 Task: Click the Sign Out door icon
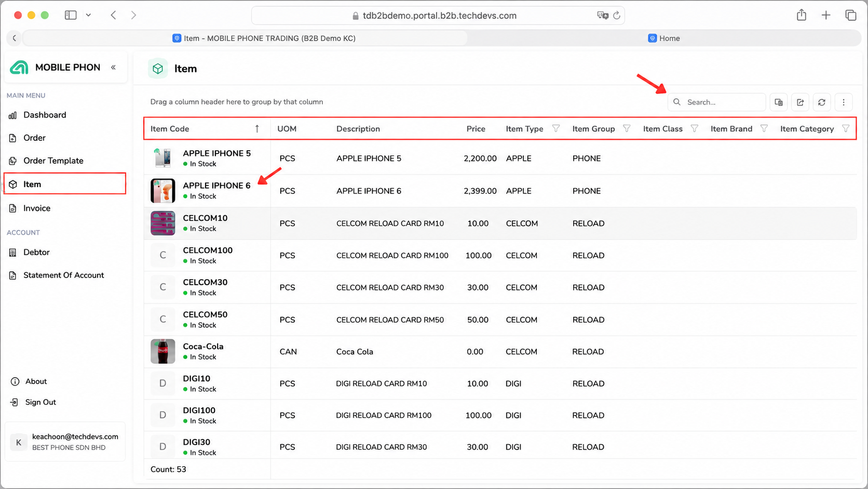[15, 402]
